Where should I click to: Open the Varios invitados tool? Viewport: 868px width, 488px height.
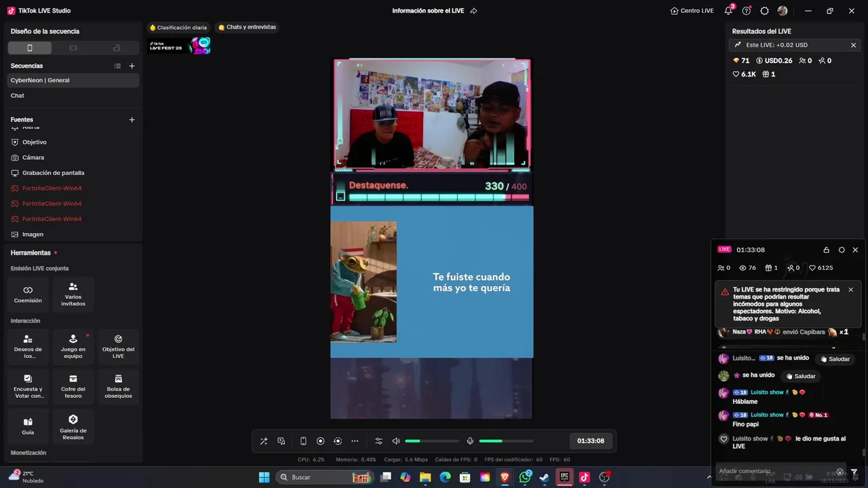73,294
